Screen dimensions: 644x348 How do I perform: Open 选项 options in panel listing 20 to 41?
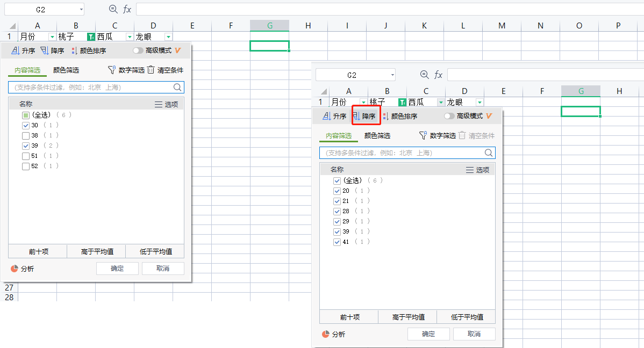click(x=478, y=170)
